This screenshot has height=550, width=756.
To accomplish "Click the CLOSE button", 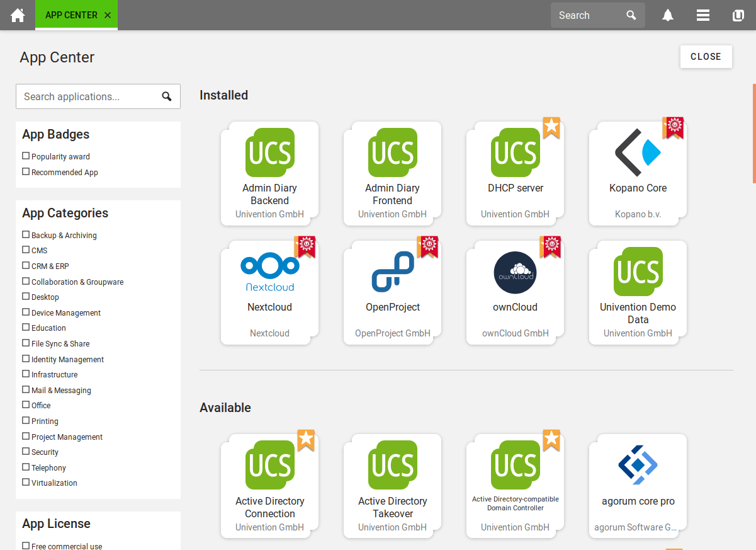I will [x=706, y=57].
